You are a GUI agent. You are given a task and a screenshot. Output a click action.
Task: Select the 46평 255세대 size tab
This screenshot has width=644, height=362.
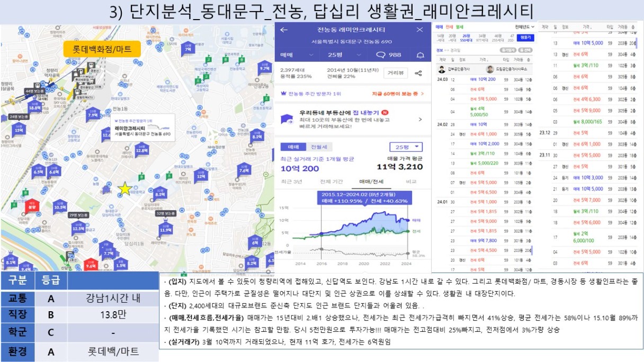click(497, 37)
